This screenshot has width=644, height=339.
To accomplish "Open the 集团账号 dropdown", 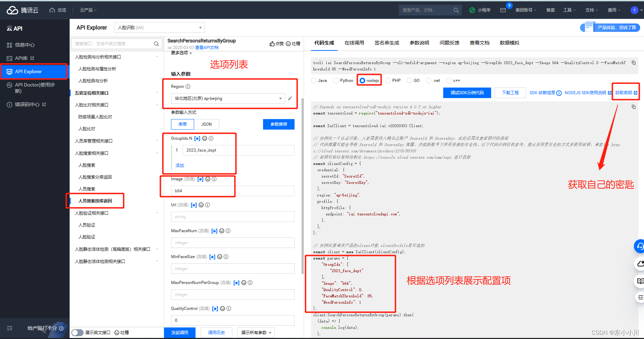I will pos(525,10).
